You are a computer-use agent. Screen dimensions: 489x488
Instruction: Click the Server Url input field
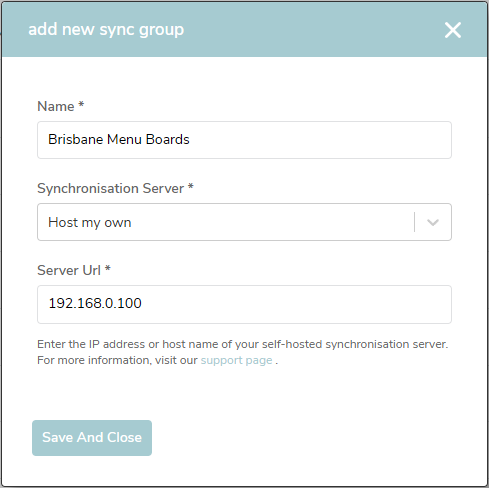[244, 304]
